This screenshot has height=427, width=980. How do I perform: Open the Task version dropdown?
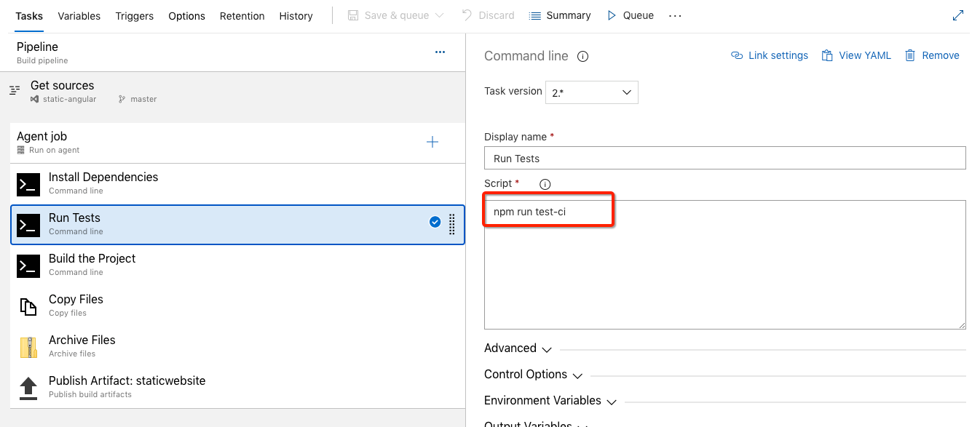tap(591, 92)
